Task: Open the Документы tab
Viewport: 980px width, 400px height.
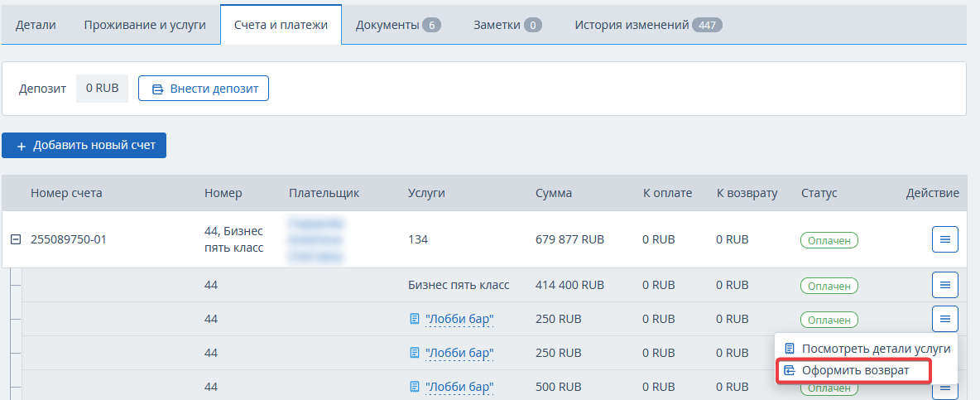Action: click(398, 25)
